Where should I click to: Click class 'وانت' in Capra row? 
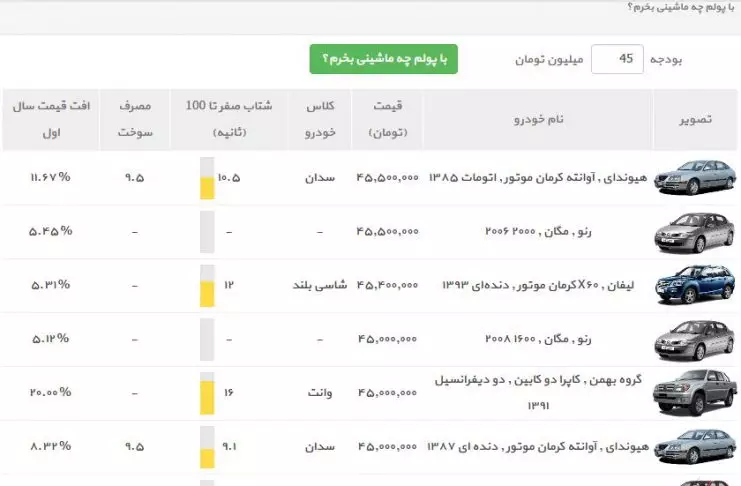click(320, 393)
